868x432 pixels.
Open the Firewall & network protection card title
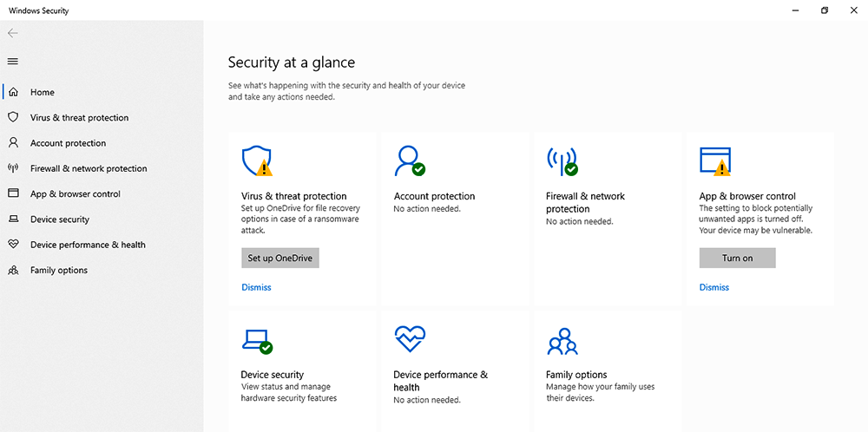(585, 202)
